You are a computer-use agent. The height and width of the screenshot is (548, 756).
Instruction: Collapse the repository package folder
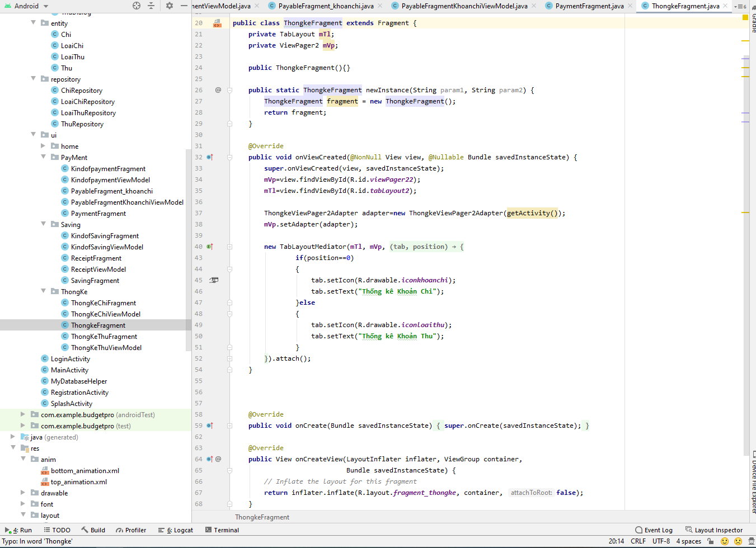34,78
